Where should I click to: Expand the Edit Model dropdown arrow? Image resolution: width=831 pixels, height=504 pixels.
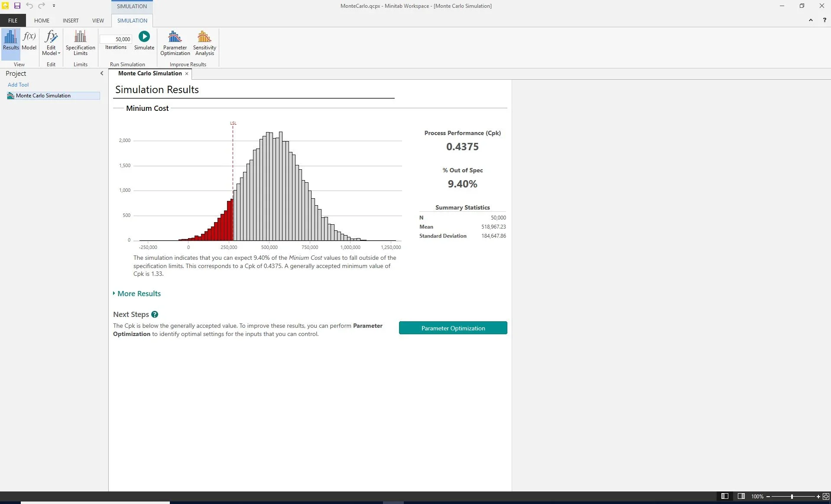pyautogui.click(x=58, y=54)
